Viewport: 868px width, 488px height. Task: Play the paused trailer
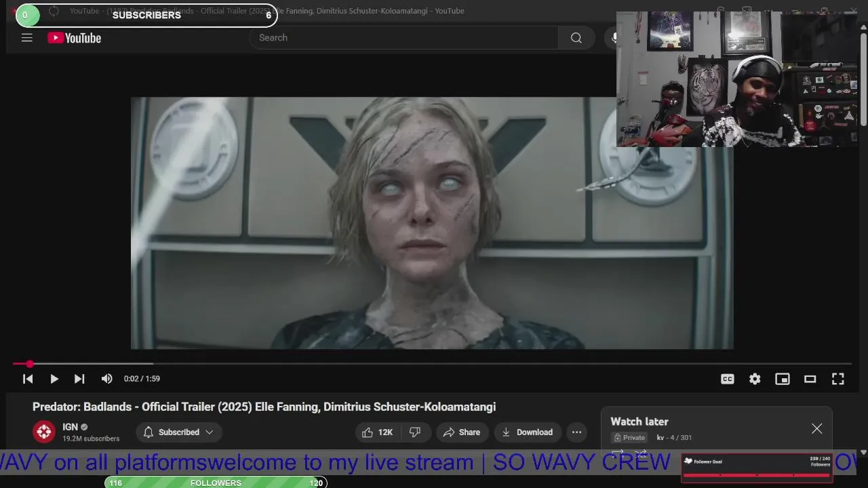(x=54, y=379)
